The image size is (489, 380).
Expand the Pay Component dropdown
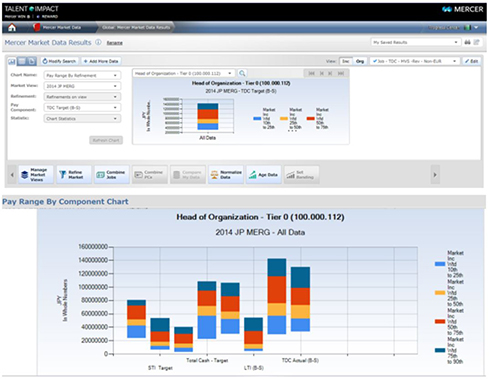coord(82,108)
